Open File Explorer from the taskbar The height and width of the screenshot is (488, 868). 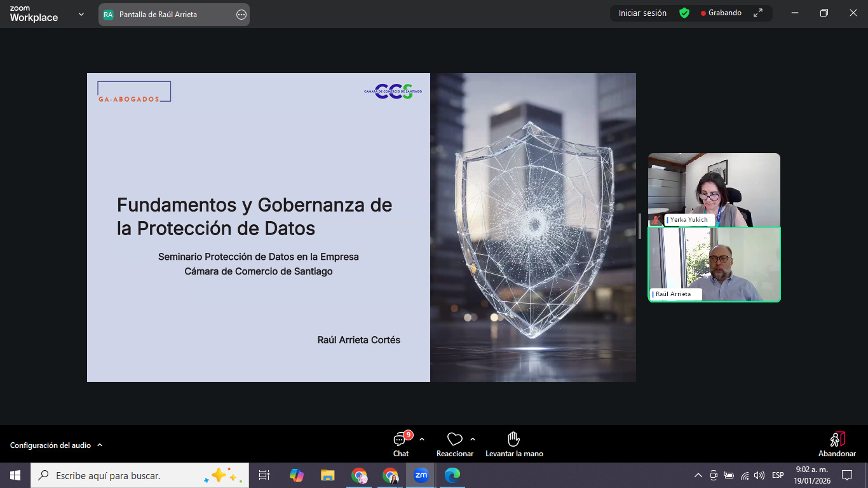pyautogui.click(x=327, y=475)
